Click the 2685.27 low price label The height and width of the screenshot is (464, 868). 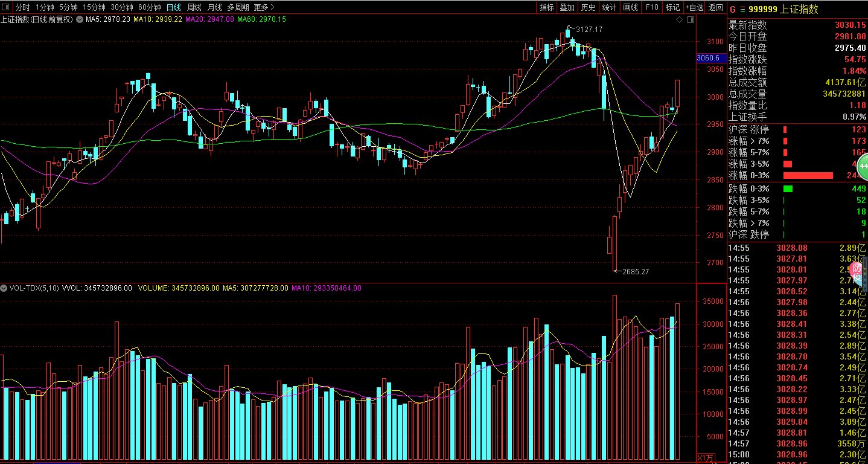click(x=636, y=272)
